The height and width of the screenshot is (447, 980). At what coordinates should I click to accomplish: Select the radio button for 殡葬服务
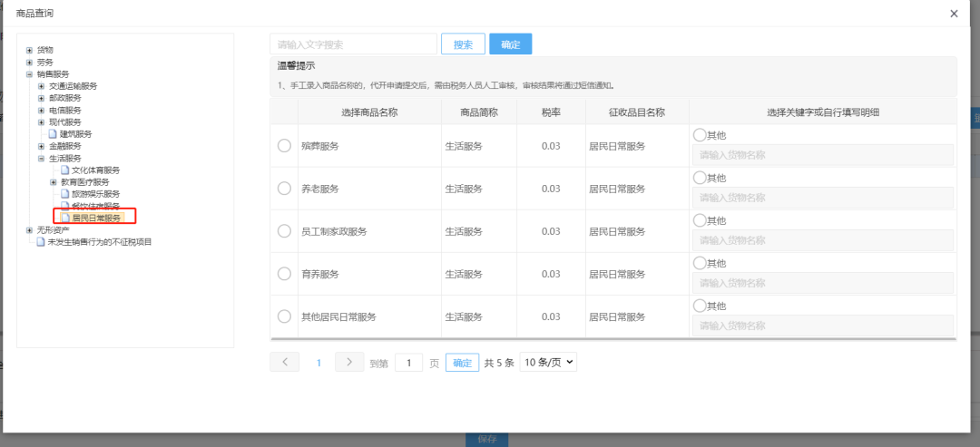(x=284, y=146)
